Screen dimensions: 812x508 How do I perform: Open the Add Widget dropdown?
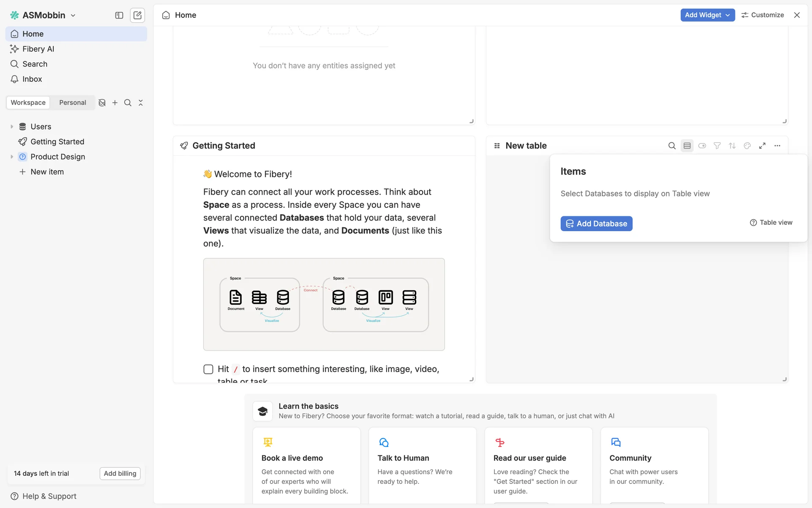(707, 15)
